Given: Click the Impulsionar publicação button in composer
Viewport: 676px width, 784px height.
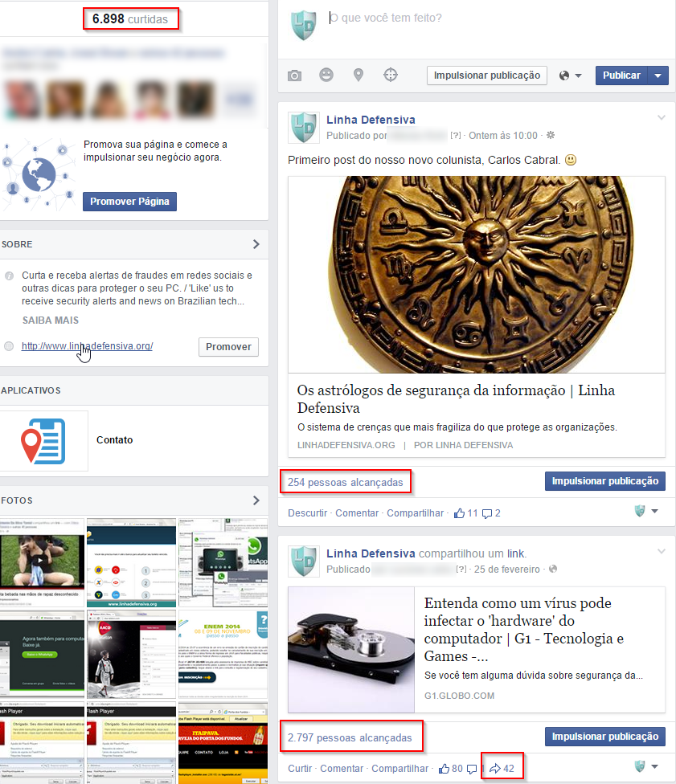Looking at the screenshot, I should (486, 76).
